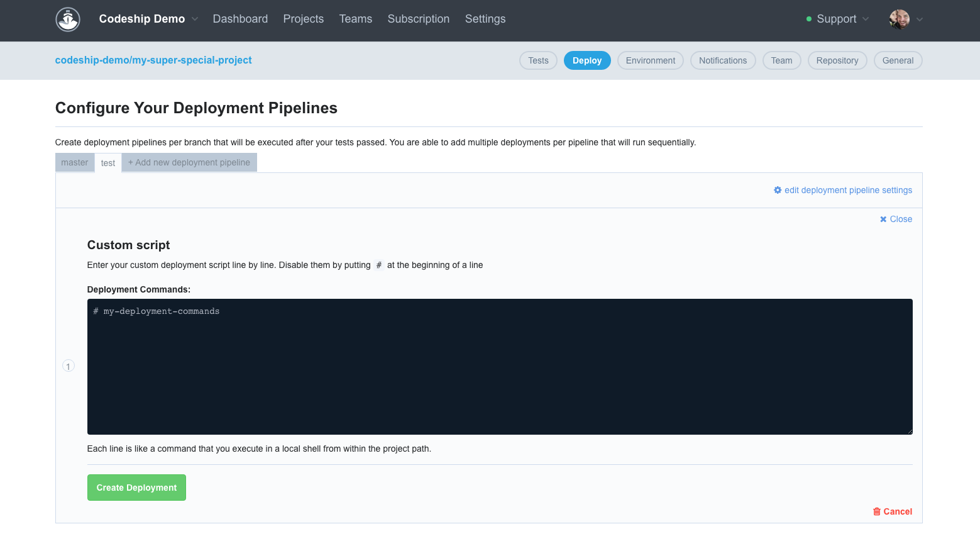Viewport: 980px width, 541px height.
Task: Click edit deployment pipeline settings
Action: [x=848, y=189]
